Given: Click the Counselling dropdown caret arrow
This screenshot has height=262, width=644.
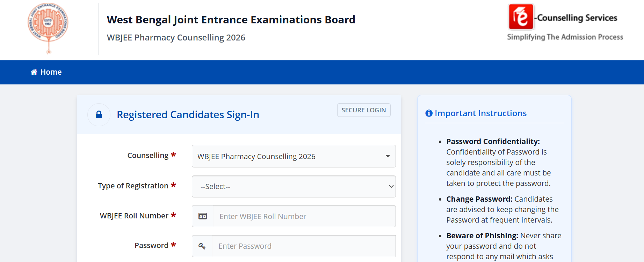Looking at the screenshot, I should pyautogui.click(x=388, y=156).
